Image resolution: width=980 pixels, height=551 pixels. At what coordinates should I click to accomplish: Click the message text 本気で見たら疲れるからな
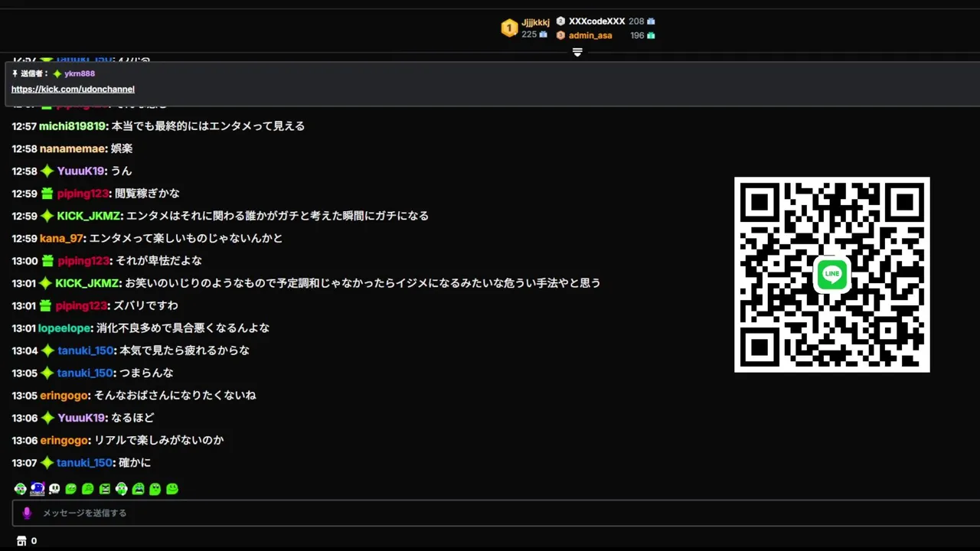(x=185, y=350)
